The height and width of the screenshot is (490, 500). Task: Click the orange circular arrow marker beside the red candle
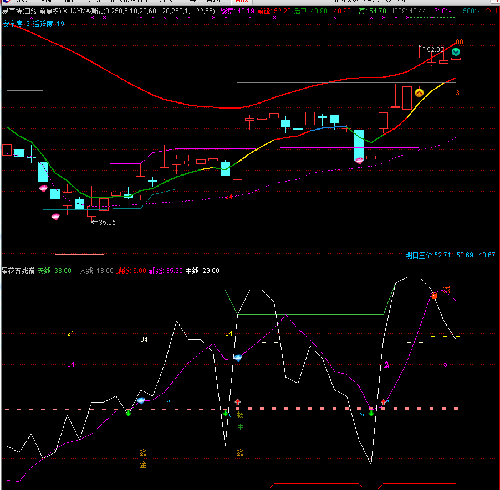click(419, 92)
